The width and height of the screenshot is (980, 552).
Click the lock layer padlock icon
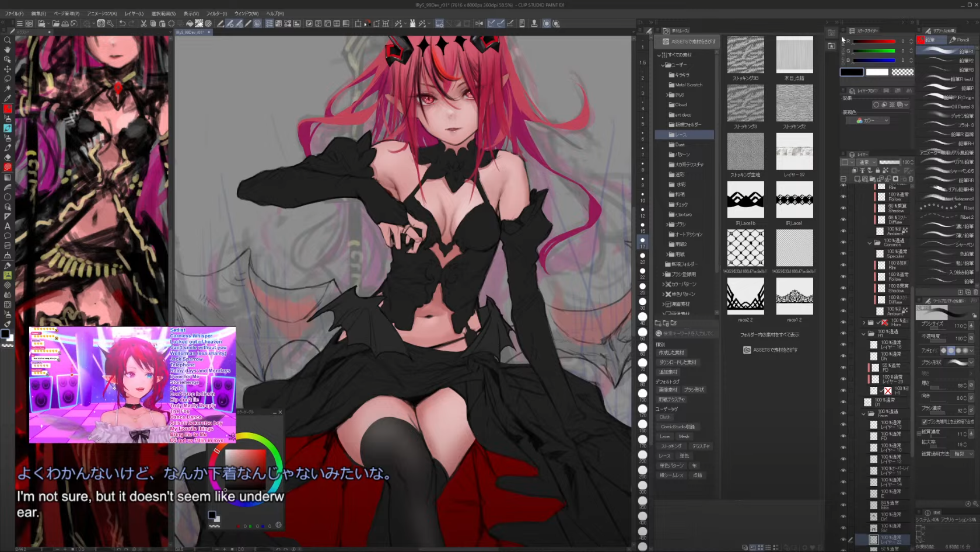(878, 170)
